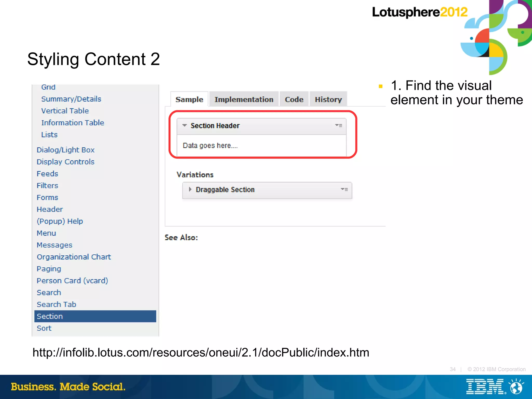Select the highlighted Section item
This screenshot has width=532, height=399.
[x=95, y=316]
